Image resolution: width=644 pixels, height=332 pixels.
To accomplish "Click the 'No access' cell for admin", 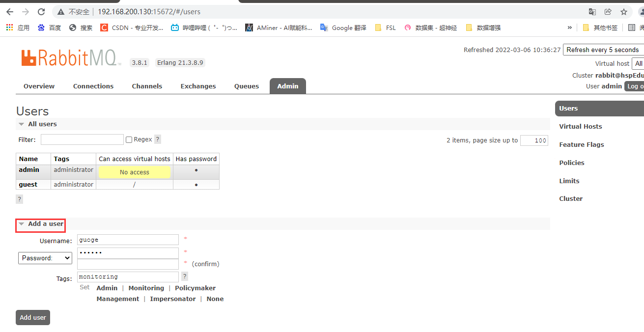I will 135,172.
